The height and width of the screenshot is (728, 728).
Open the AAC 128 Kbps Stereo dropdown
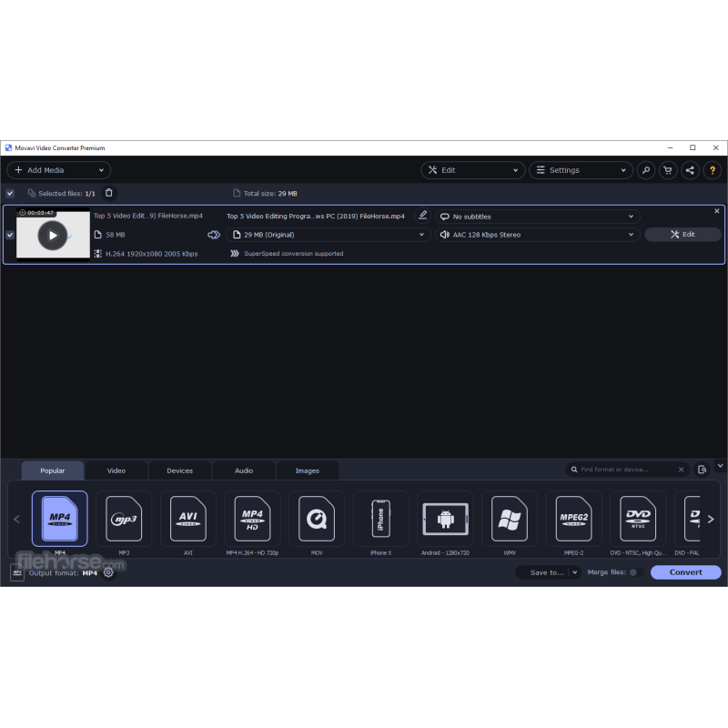click(537, 235)
